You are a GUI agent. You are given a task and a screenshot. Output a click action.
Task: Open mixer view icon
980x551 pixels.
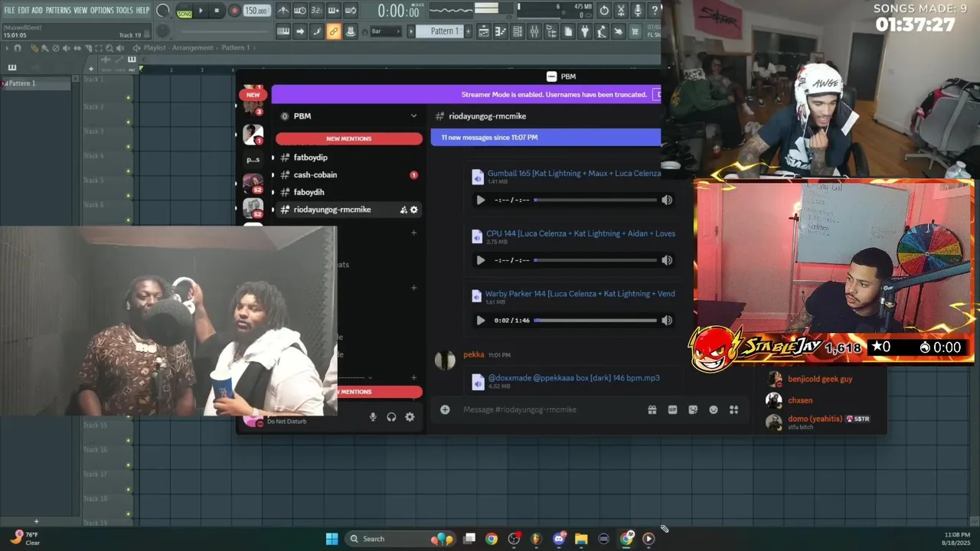point(534,31)
